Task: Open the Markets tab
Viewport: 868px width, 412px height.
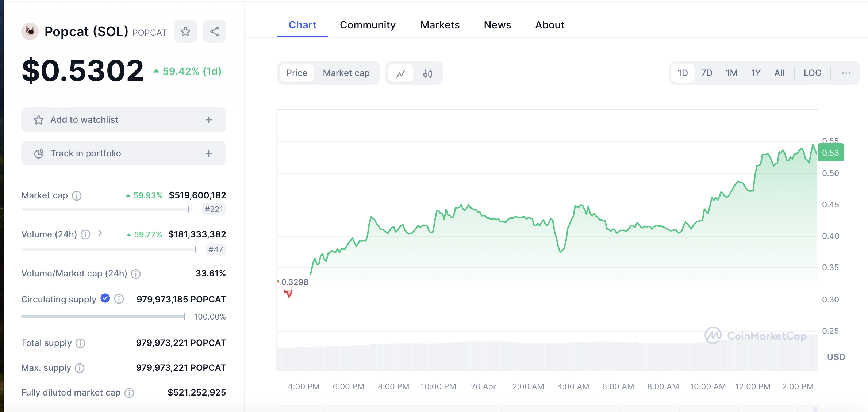Action: tap(440, 25)
